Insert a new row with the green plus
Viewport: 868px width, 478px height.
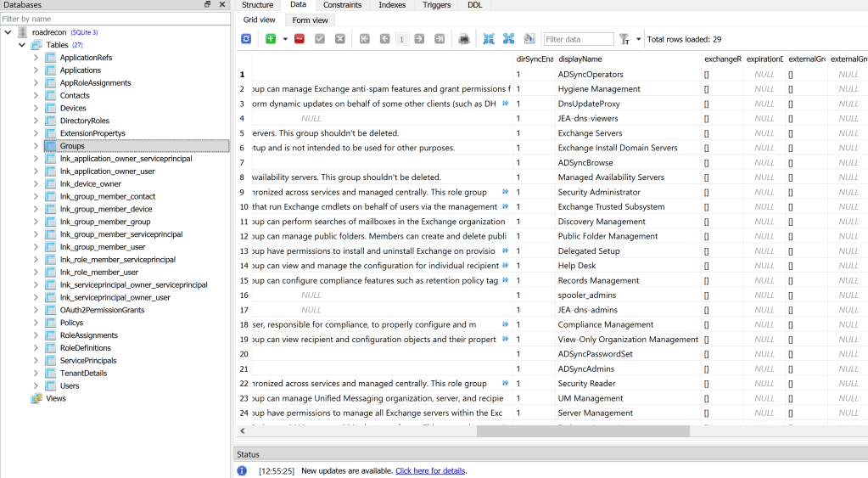point(271,39)
